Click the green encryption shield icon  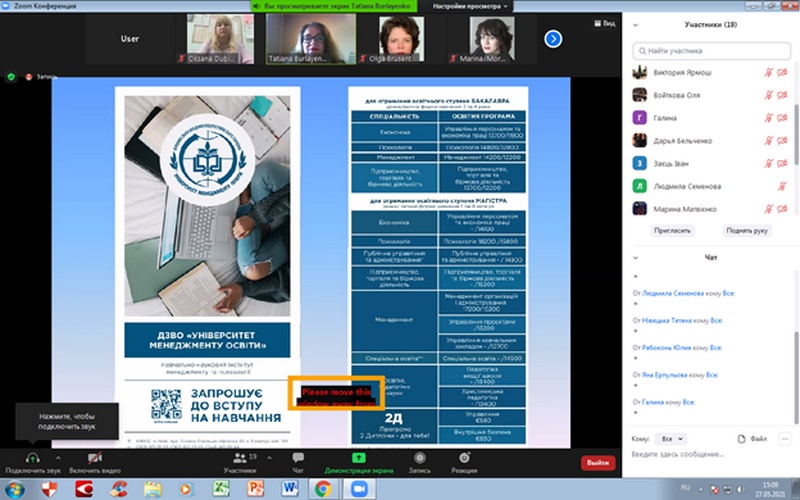coord(11,76)
